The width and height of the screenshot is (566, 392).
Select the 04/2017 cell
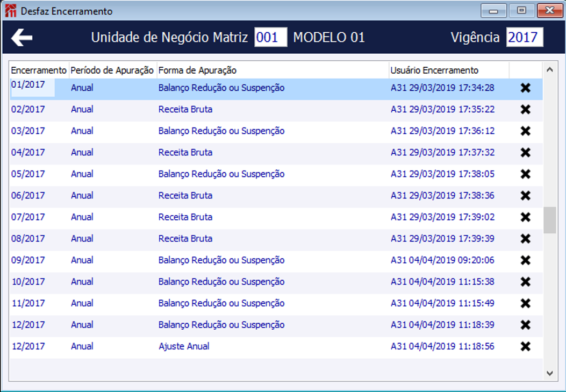(28, 152)
